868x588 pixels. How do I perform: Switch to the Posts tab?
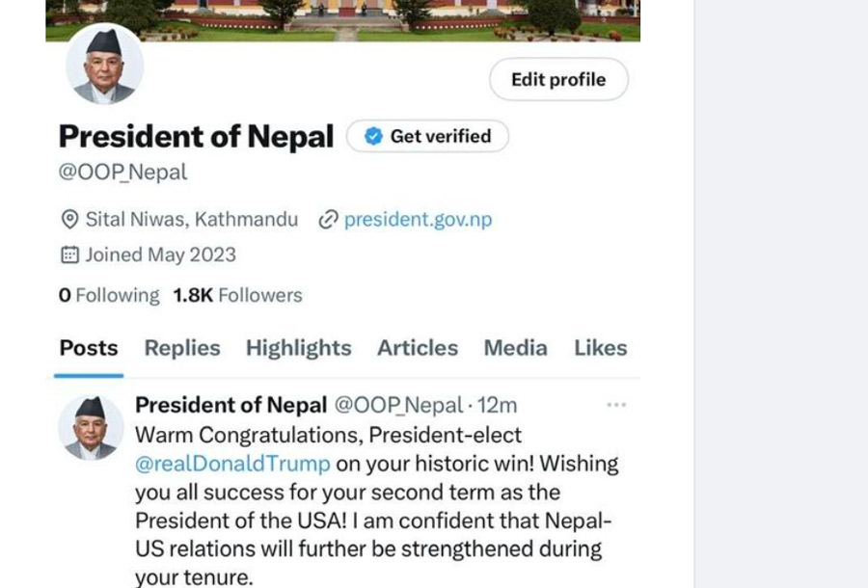[x=89, y=348]
